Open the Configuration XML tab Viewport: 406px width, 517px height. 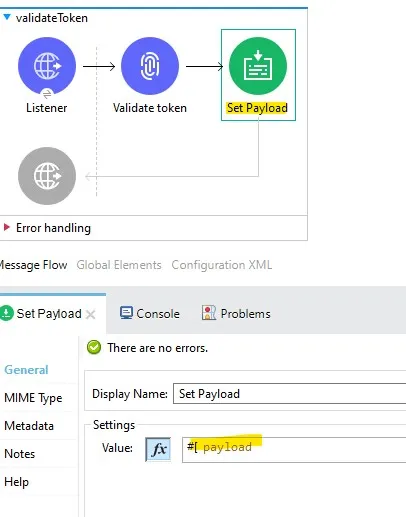[222, 265]
